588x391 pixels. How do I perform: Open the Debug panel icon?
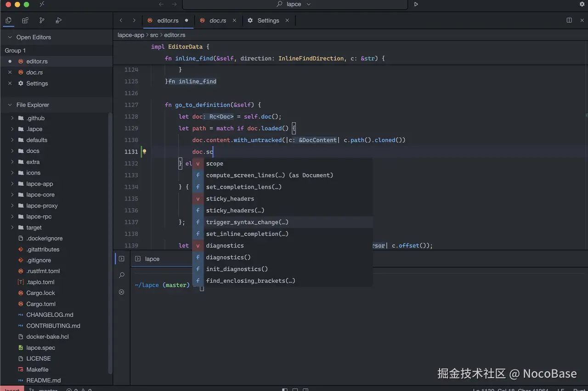point(58,20)
